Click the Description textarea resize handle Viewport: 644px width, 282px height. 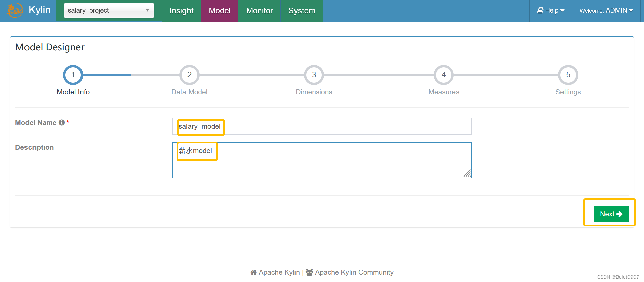[x=467, y=173]
